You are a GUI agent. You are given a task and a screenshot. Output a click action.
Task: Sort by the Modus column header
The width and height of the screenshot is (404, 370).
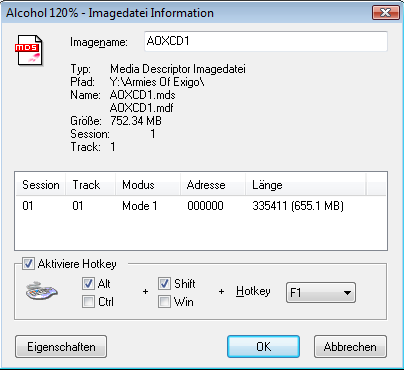(148, 185)
